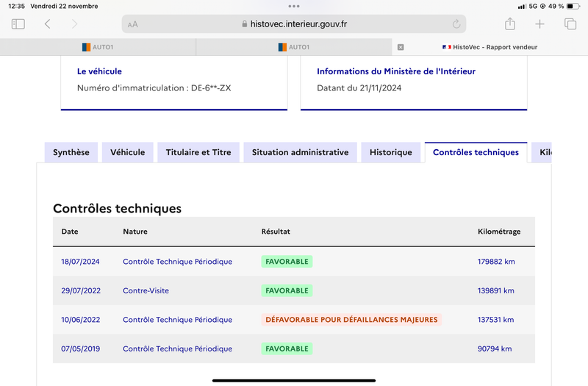Image resolution: width=588 pixels, height=386 pixels.
Task: Click the Numéro d'immatriculation DE-6**-ZX text
Action: [x=154, y=88]
